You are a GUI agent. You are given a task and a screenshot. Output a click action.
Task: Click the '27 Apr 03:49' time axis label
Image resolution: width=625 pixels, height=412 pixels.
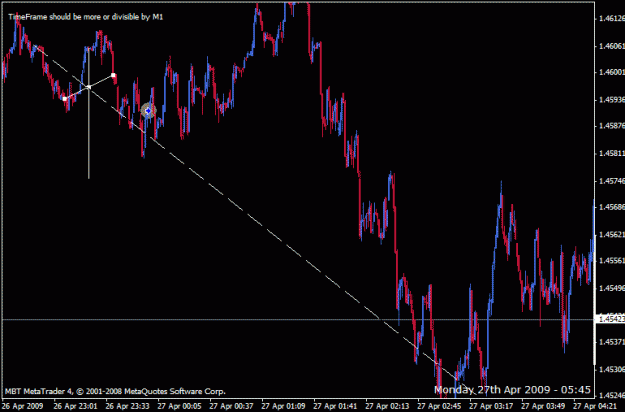click(543, 406)
